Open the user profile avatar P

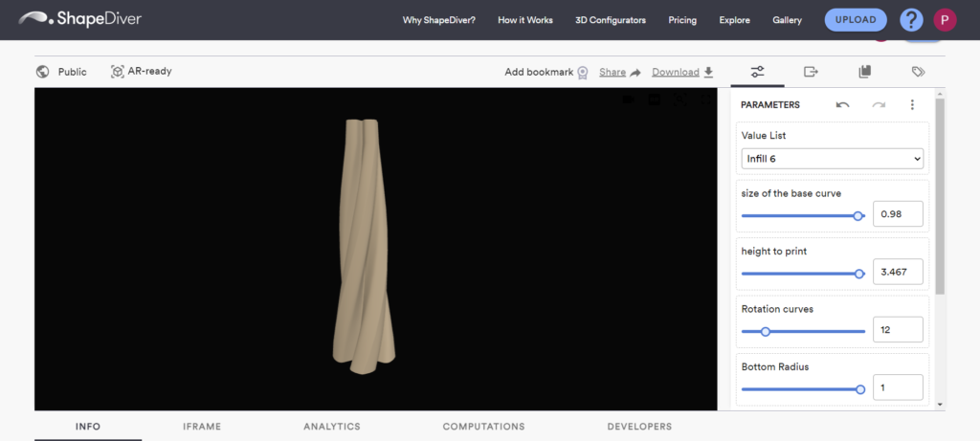point(945,20)
